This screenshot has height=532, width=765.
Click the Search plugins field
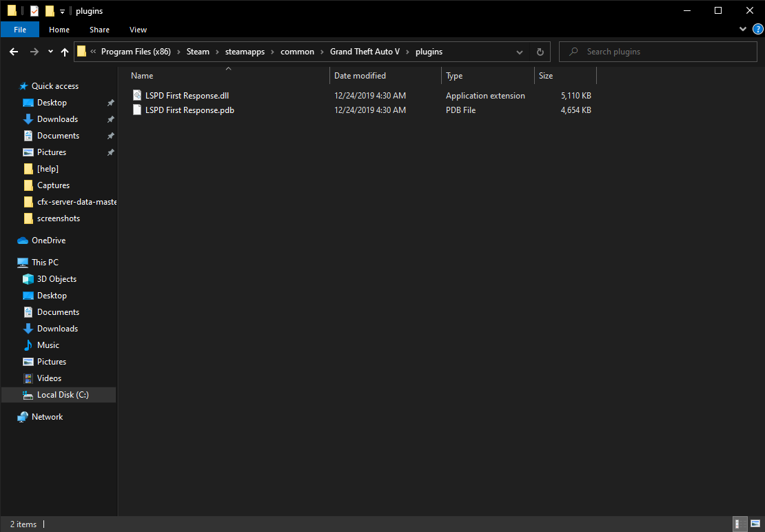[657, 52]
